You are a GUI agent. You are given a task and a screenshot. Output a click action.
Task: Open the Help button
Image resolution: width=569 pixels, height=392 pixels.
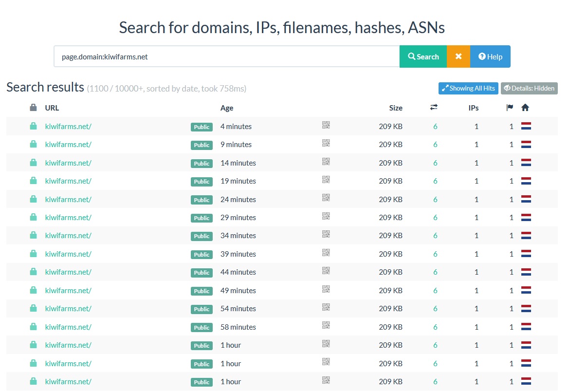490,56
